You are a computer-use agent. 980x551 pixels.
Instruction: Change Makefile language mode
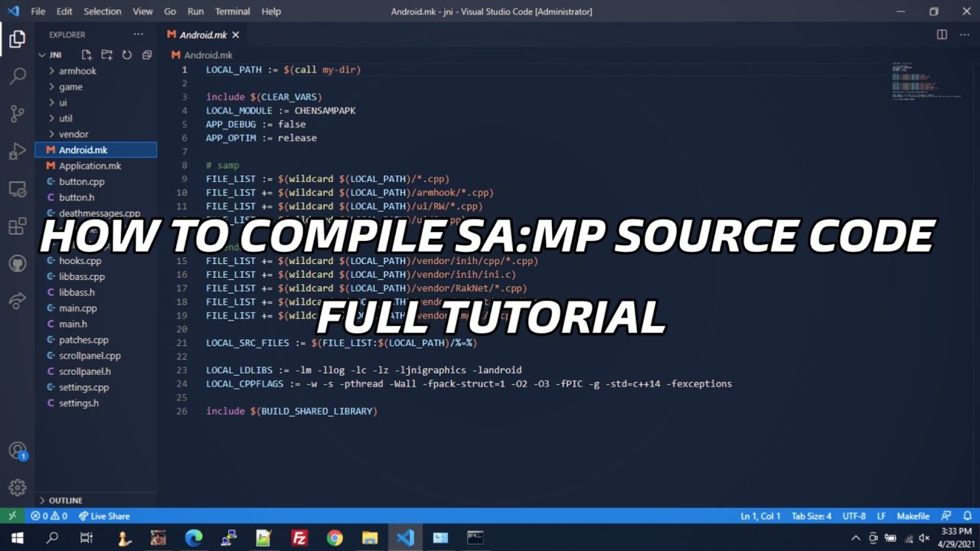[913, 516]
